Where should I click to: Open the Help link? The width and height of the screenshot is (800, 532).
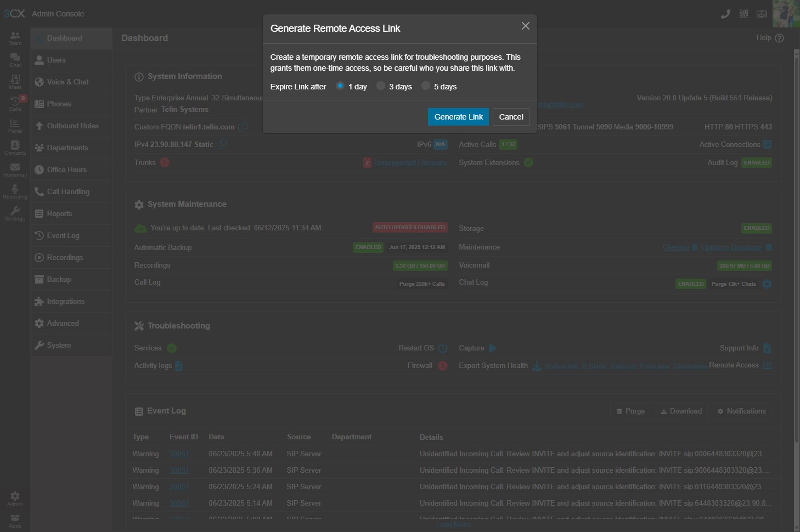coord(770,38)
